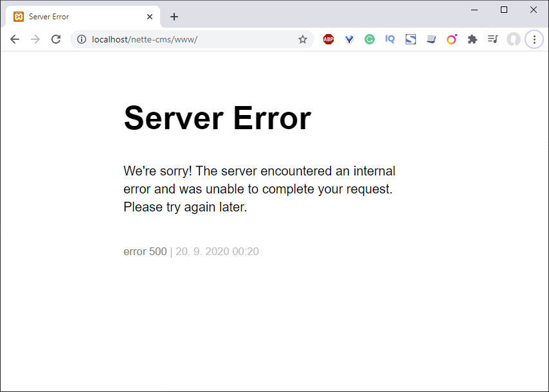Reload the current page
Image resolution: width=549 pixels, height=392 pixels.
(x=56, y=39)
